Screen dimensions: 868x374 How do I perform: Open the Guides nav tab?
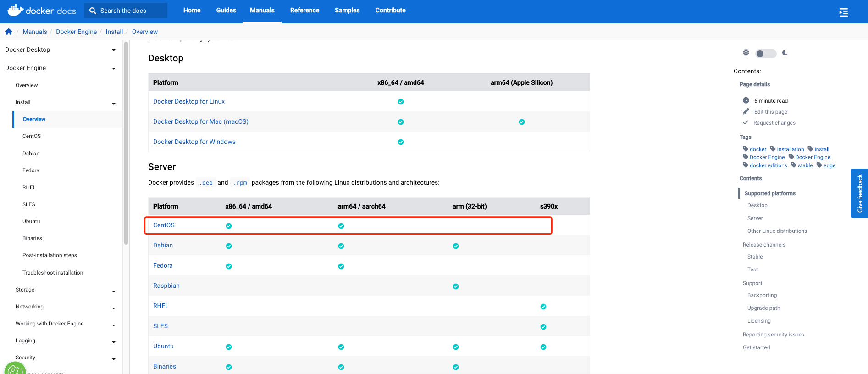[226, 10]
